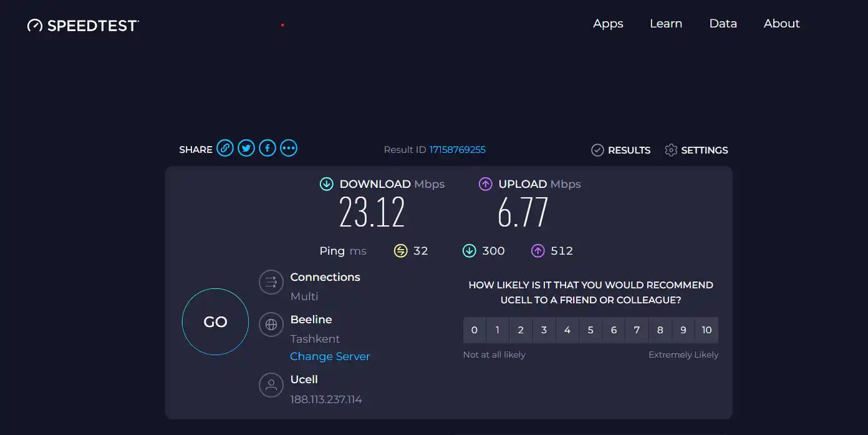868x435 pixels.
Task: Rate recommendation as 10
Action: (706, 330)
